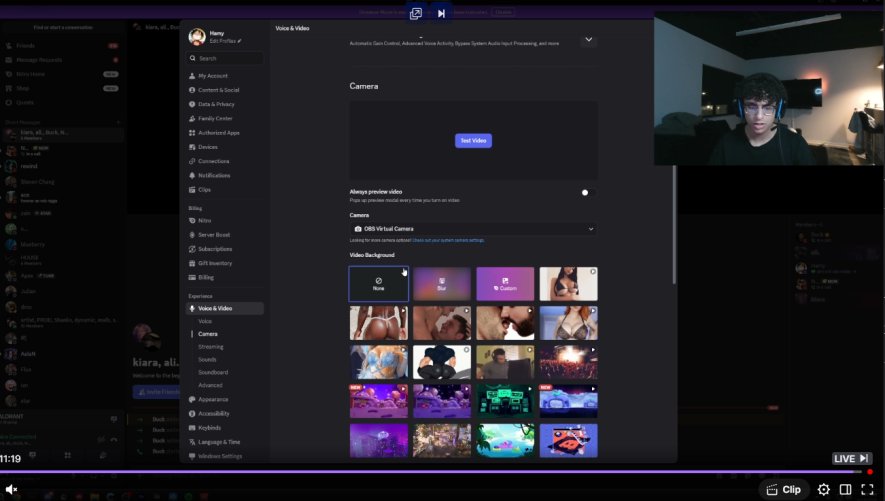The height and width of the screenshot is (501, 885).
Task: Open the Voice & Video settings category
Action: [225, 308]
